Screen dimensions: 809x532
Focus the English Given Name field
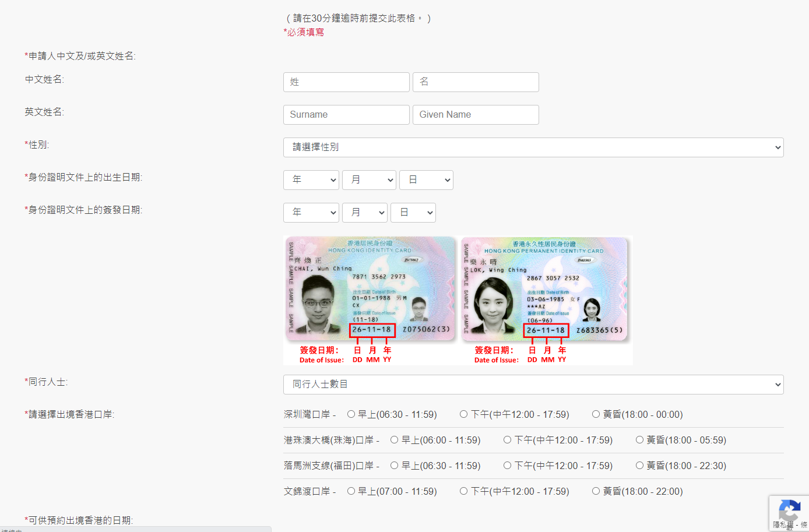(476, 115)
